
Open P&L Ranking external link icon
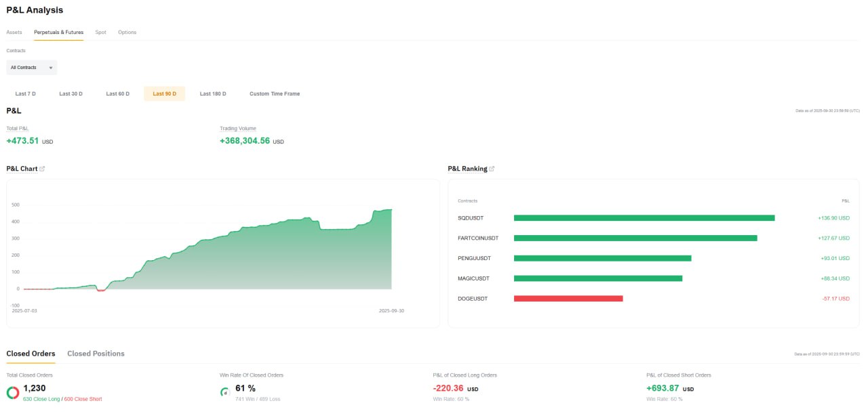[492, 169]
